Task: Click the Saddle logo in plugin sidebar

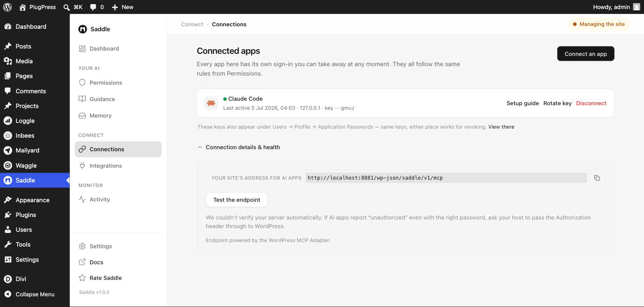Action: [x=83, y=29]
